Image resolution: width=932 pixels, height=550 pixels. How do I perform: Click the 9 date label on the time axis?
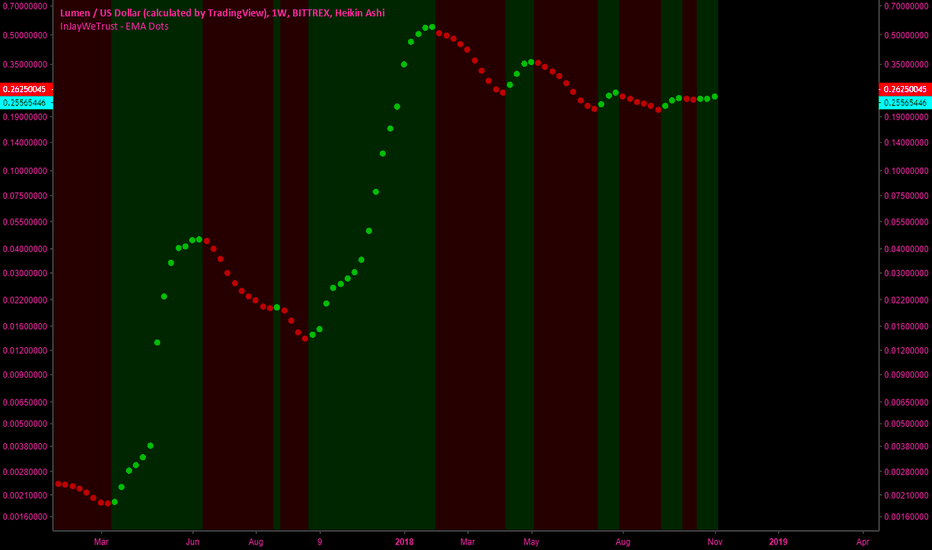coord(320,542)
